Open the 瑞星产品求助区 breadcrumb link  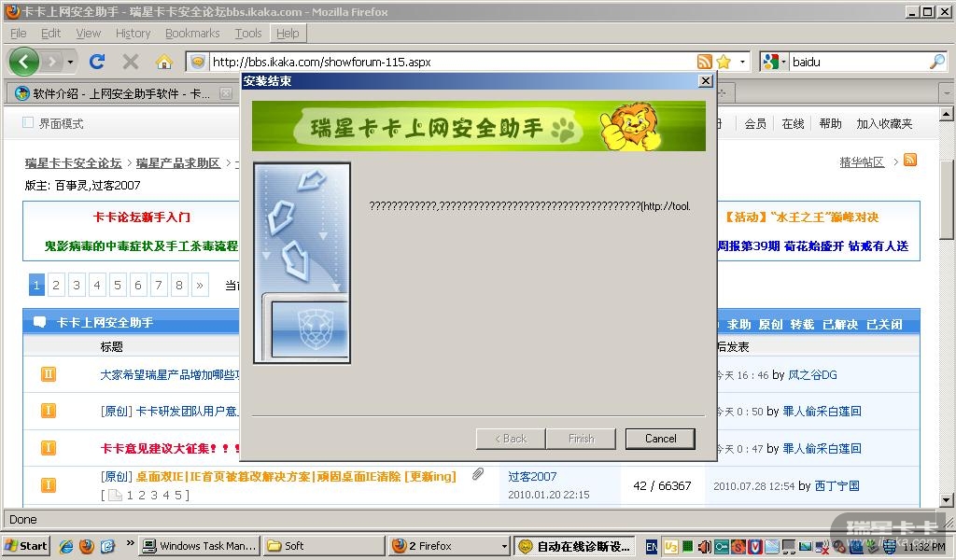(178, 162)
